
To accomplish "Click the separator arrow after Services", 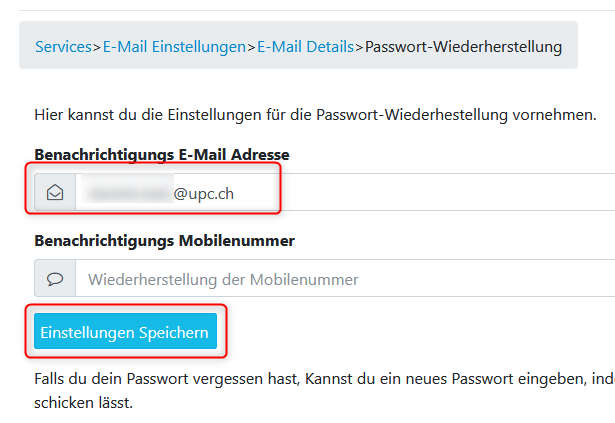I will [x=98, y=46].
